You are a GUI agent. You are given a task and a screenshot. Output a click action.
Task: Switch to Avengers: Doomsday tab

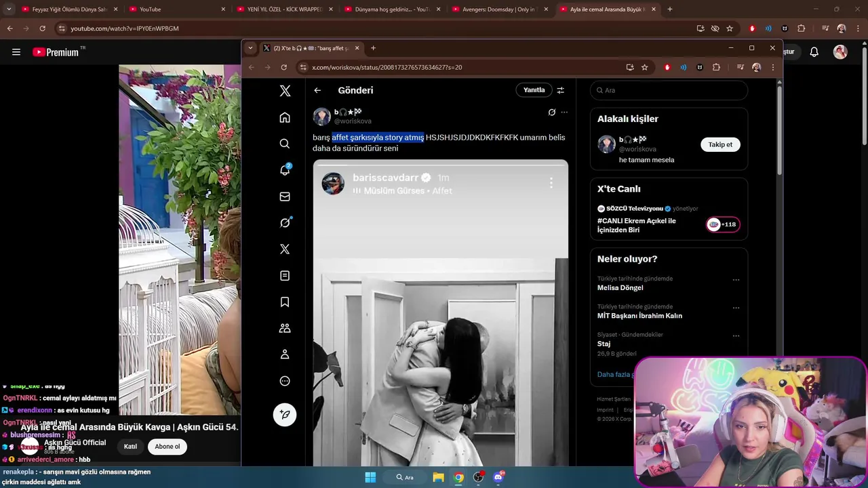pyautogui.click(x=499, y=9)
